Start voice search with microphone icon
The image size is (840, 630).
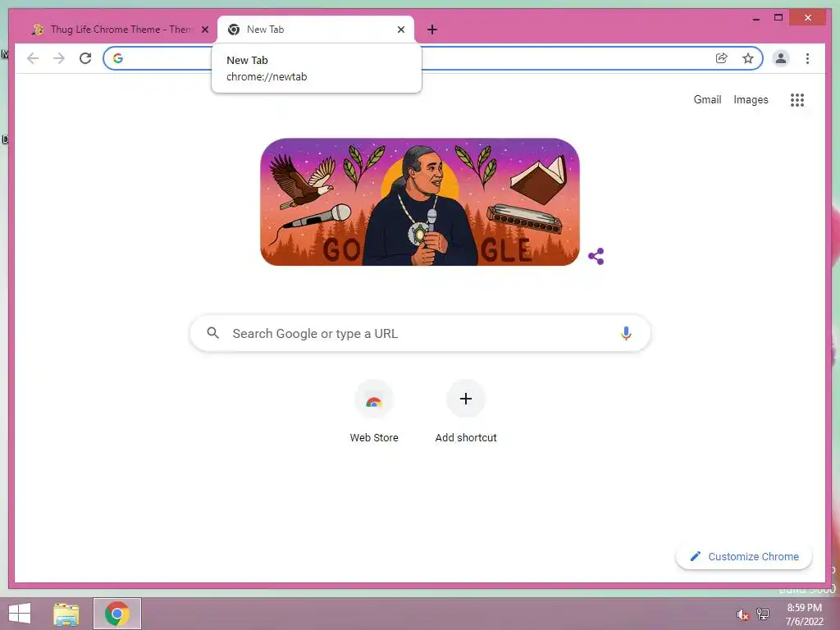coord(626,333)
